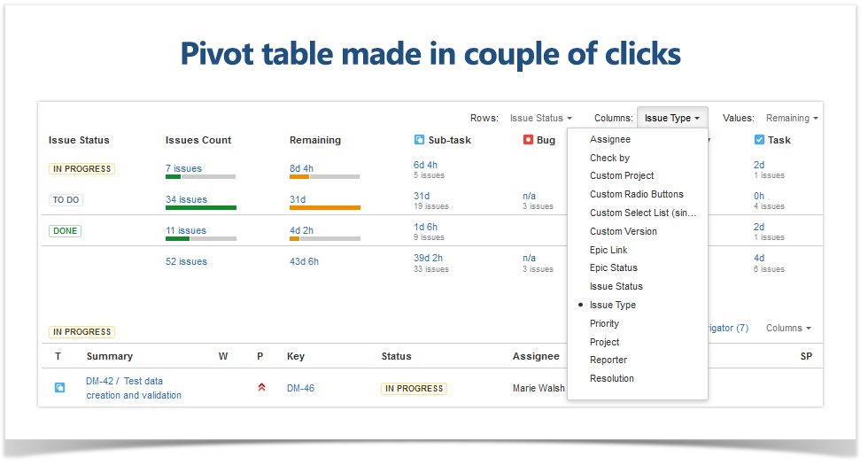Click the blue Task checkbox icon in header
Screen dimensions: 868x465
(760, 140)
